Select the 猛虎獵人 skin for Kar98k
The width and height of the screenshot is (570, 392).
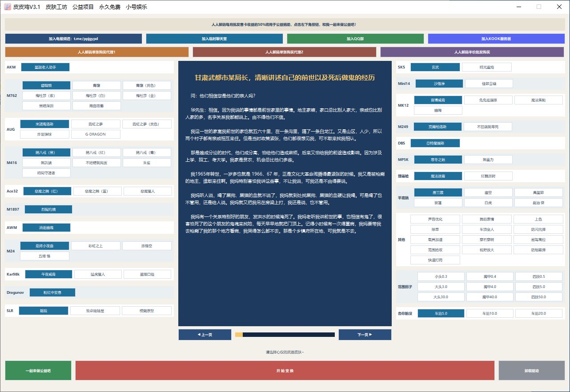point(98,274)
